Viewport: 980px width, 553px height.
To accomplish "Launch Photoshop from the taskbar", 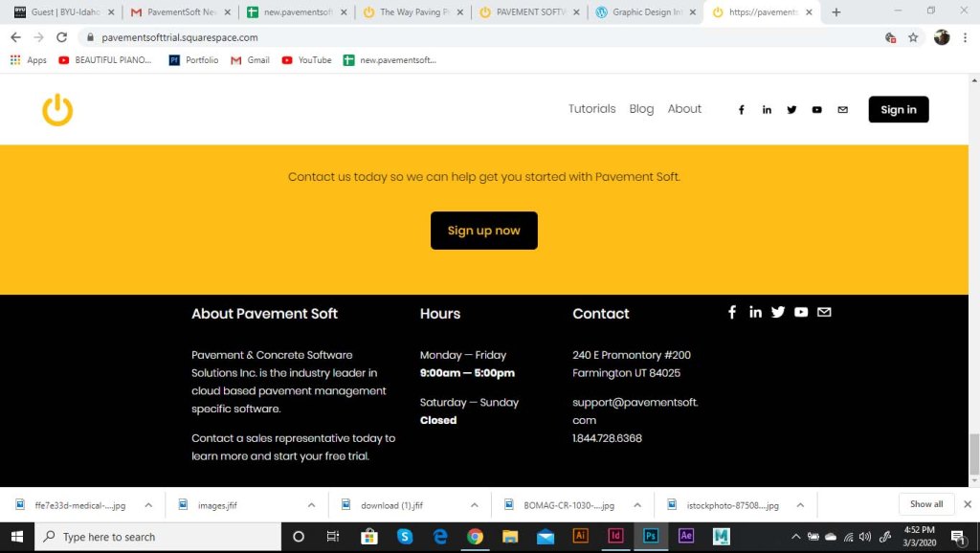I will (651, 536).
